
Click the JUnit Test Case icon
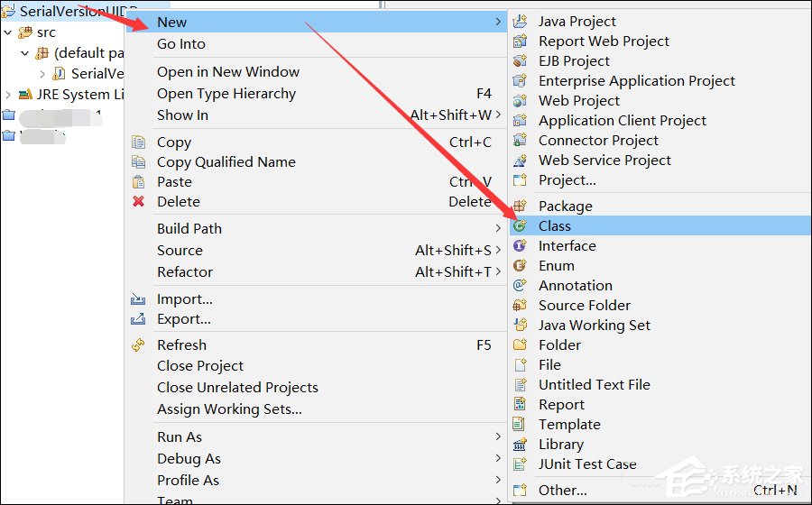(520, 464)
